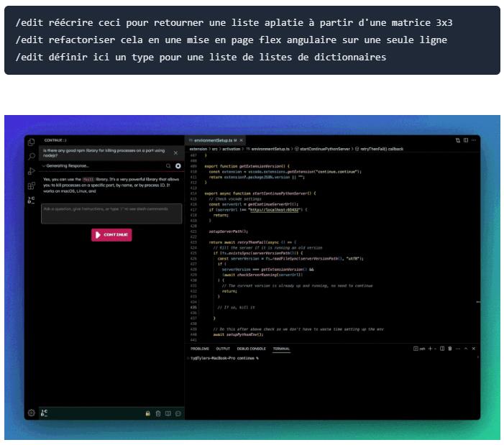Collapse the Generating Response section
The height and width of the screenshot is (445, 504).
[44, 166]
